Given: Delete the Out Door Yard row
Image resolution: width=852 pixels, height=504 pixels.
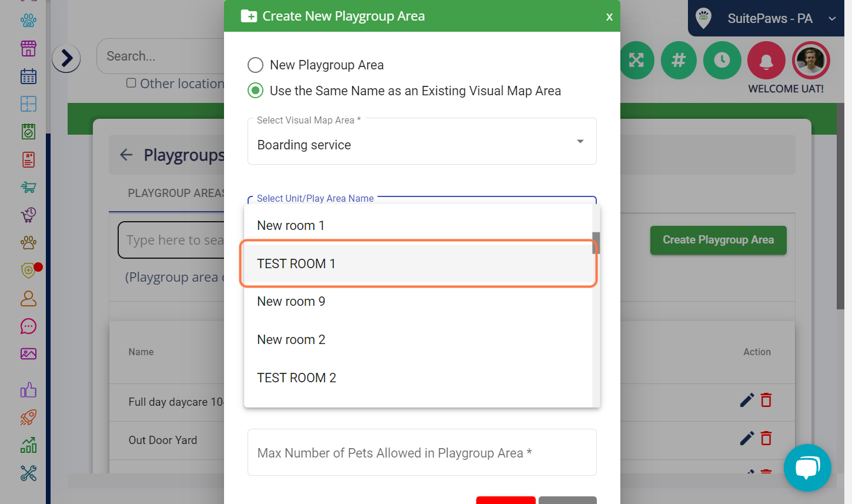Looking at the screenshot, I should pyautogui.click(x=766, y=438).
